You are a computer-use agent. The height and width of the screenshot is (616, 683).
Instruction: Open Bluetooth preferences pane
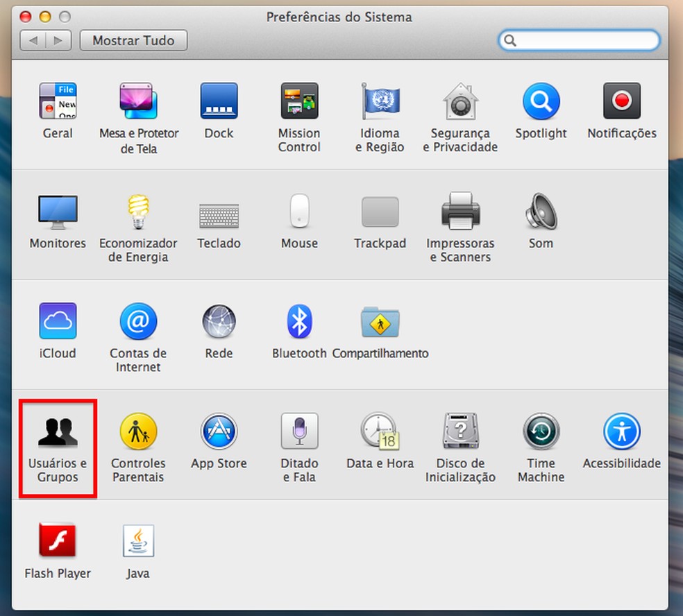click(x=300, y=321)
